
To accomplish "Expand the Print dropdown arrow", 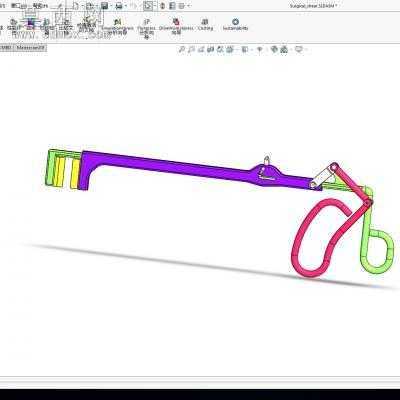I will [125, 6].
